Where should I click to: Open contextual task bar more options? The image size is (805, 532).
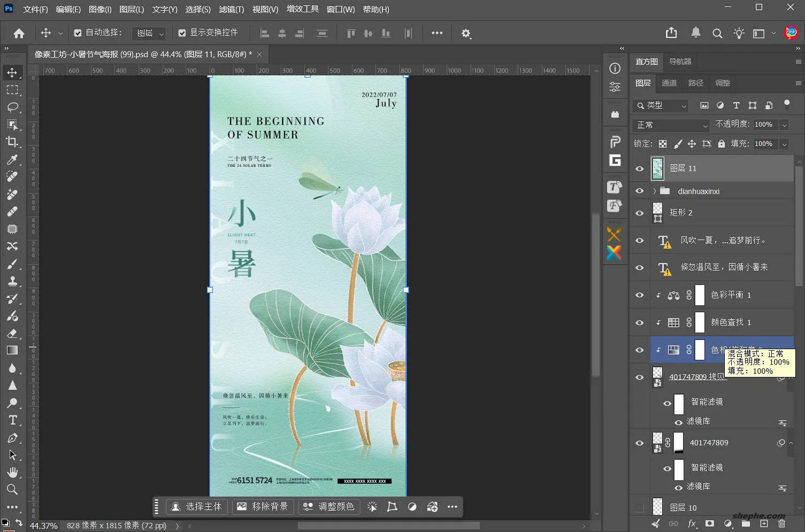pos(452,506)
